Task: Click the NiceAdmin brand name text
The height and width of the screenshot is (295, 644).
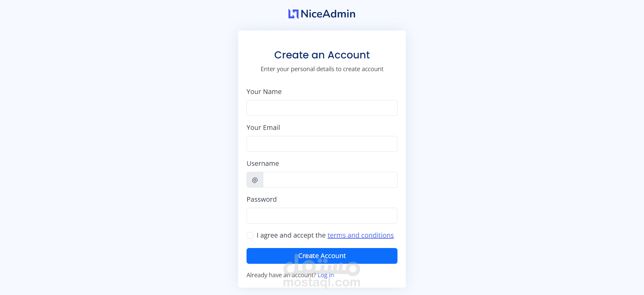Action: click(328, 14)
